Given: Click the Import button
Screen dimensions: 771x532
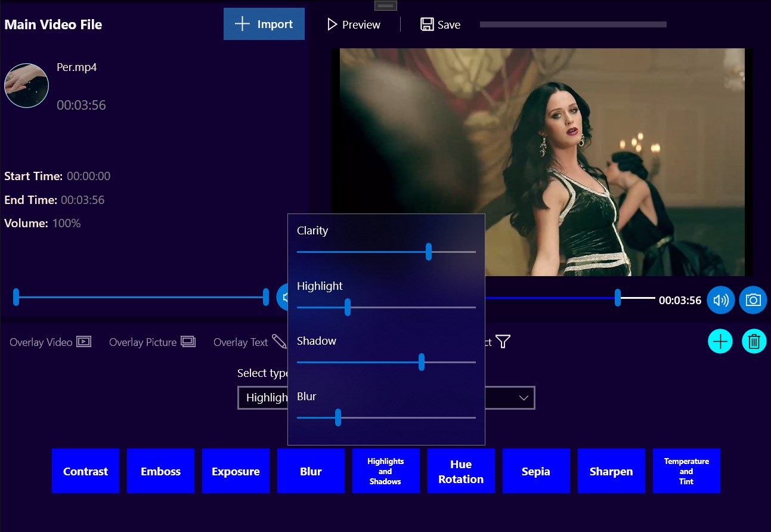Looking at the screenshot, I should click(x=264, y=24).
